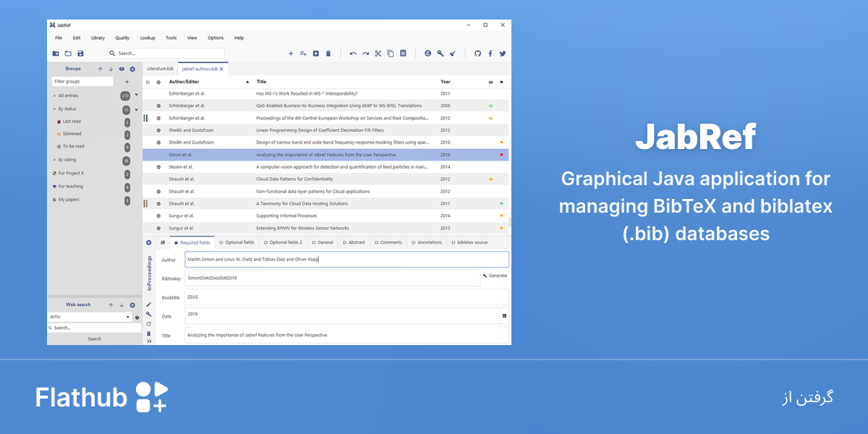The height and width of the screenshot is (434, 868).
Task: Close the jabref-authors.bib tab
Action: pyautogui.click(x=221, y=69)
